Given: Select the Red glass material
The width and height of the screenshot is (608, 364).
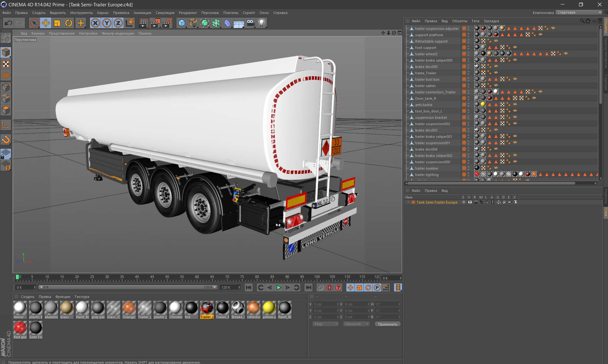Looking at the screenshot, I should 20,330.
